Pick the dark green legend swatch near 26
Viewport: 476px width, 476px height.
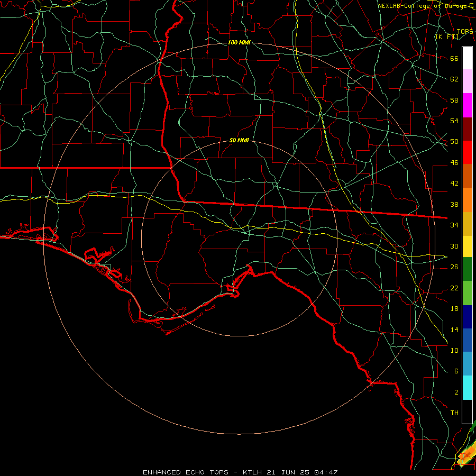467,269
